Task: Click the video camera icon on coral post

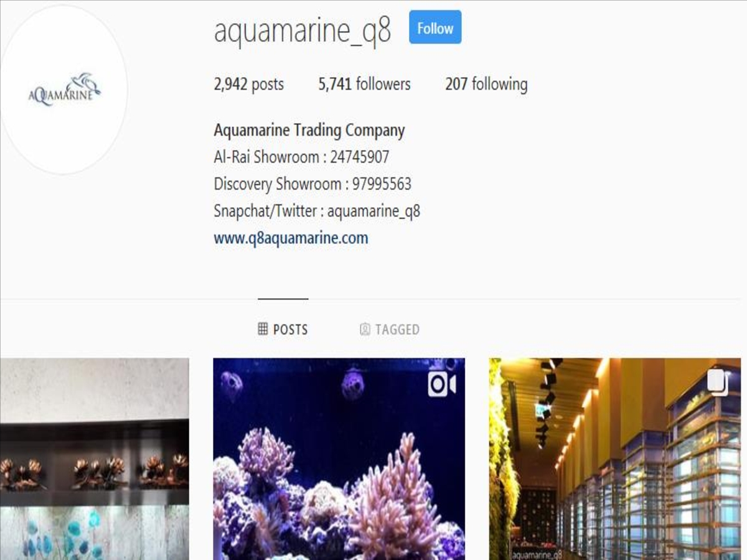Action: (442, 385)
